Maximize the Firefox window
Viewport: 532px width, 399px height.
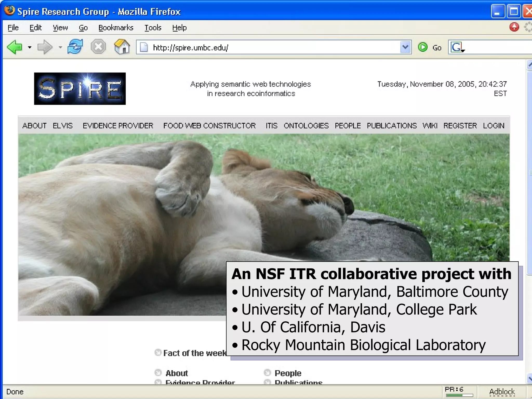click(x=514, y=11)
